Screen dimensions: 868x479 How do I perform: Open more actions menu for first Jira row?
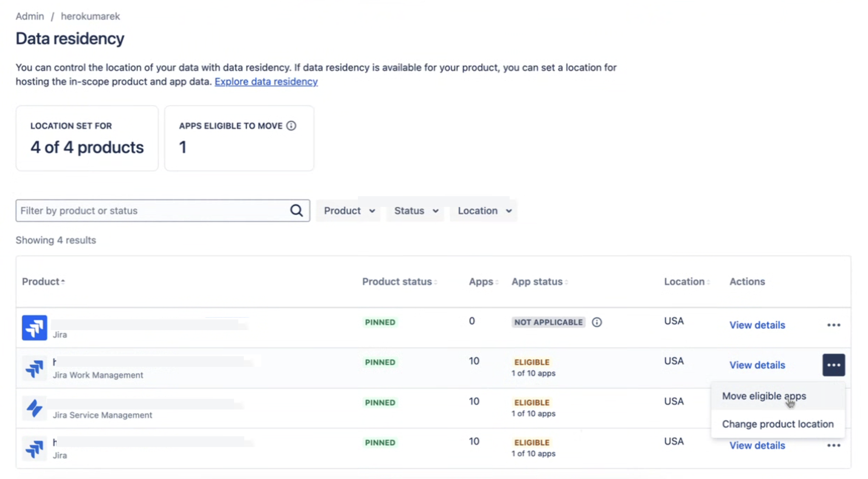pos(833,325)
